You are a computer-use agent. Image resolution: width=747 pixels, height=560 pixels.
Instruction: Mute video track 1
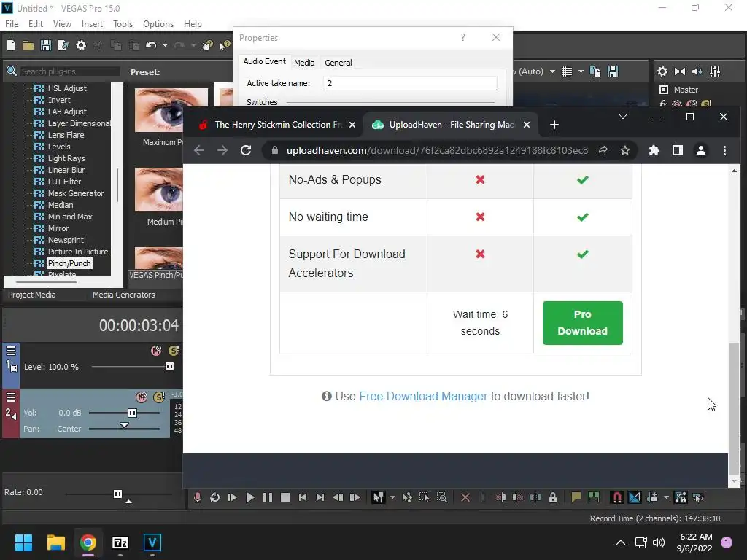(156, 351)
